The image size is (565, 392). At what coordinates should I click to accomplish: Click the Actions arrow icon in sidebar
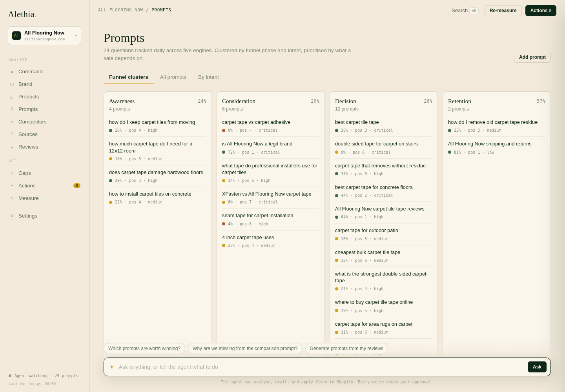[x=12, y=186]
